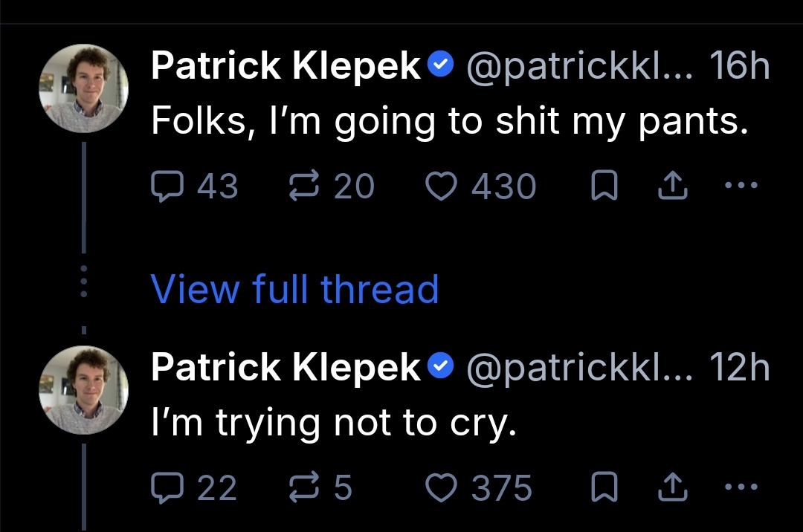Bookmark the 16h-old tweet
This screenshot has height=532, width=803.
coord(604,186)
